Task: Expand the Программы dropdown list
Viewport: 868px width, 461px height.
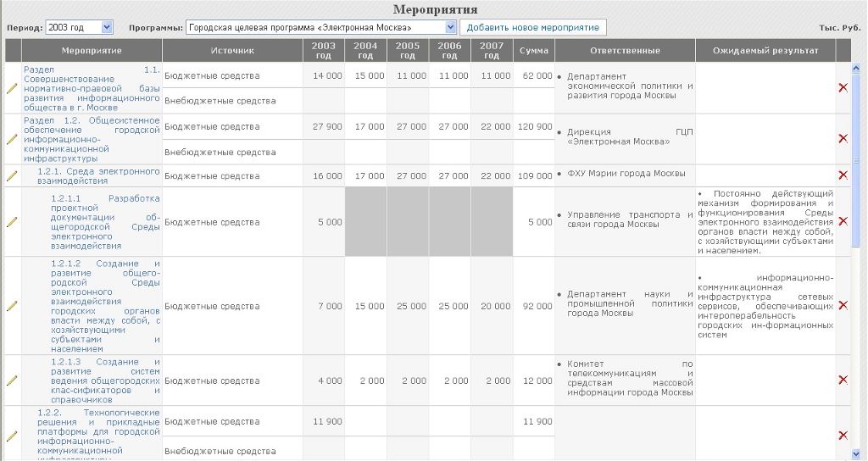Action: tap(450, 28)
